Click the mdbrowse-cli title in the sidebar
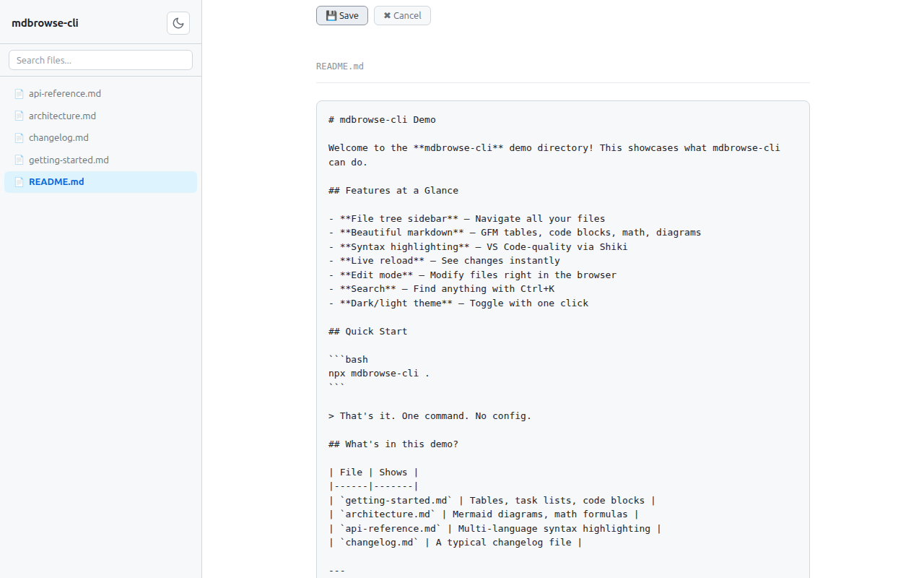The height and width of the screenshot is (578, 924). [x=45, y=23]
